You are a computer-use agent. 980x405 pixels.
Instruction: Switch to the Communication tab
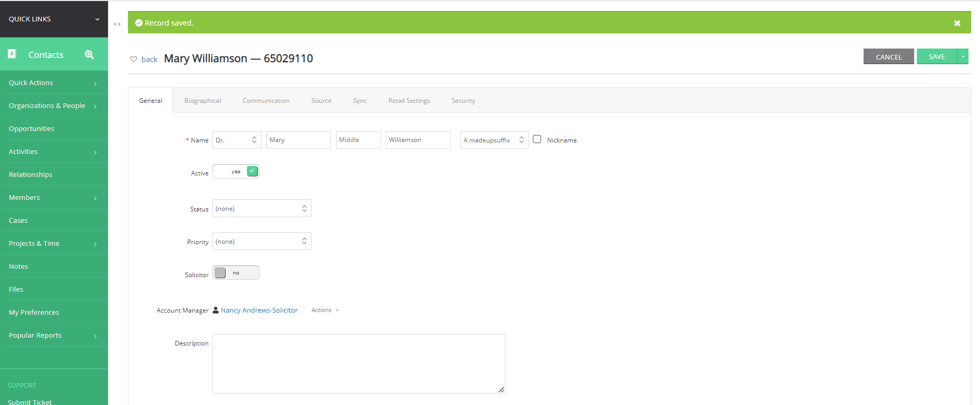(266, 100)
